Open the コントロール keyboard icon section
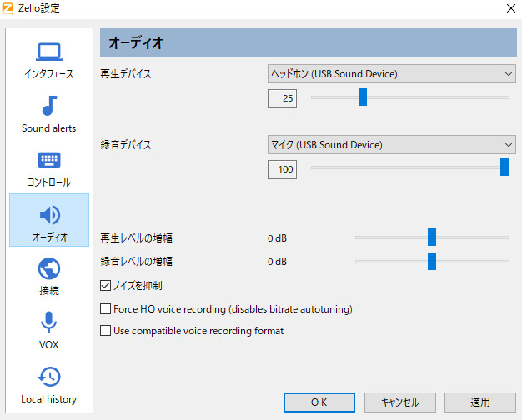This screenshot has height=420, width=522. point(49,161)
